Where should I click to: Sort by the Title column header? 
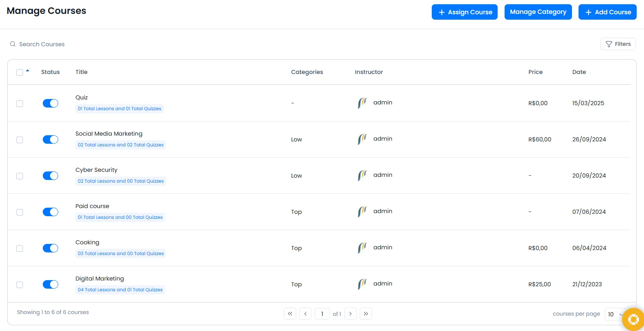coord(81,72)
